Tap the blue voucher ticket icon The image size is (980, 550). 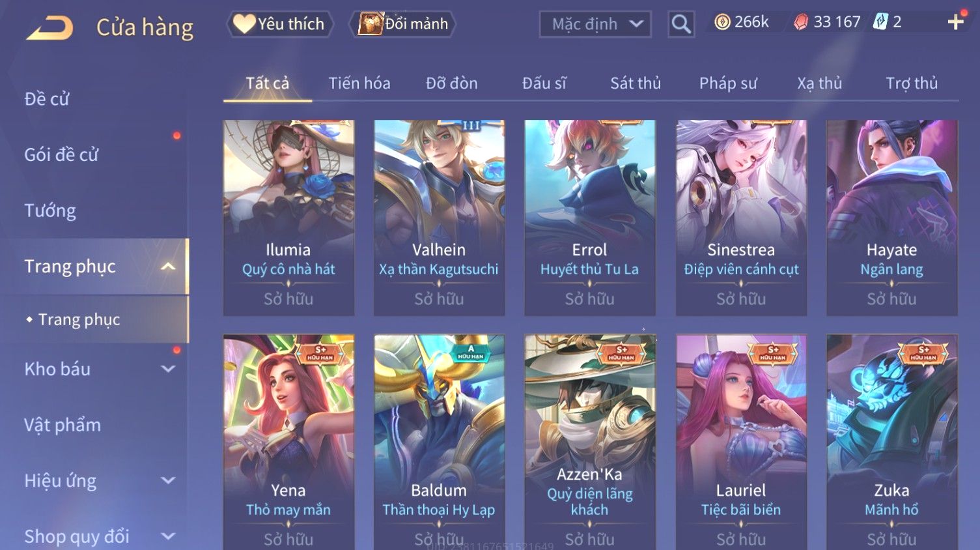coord(880,22)
